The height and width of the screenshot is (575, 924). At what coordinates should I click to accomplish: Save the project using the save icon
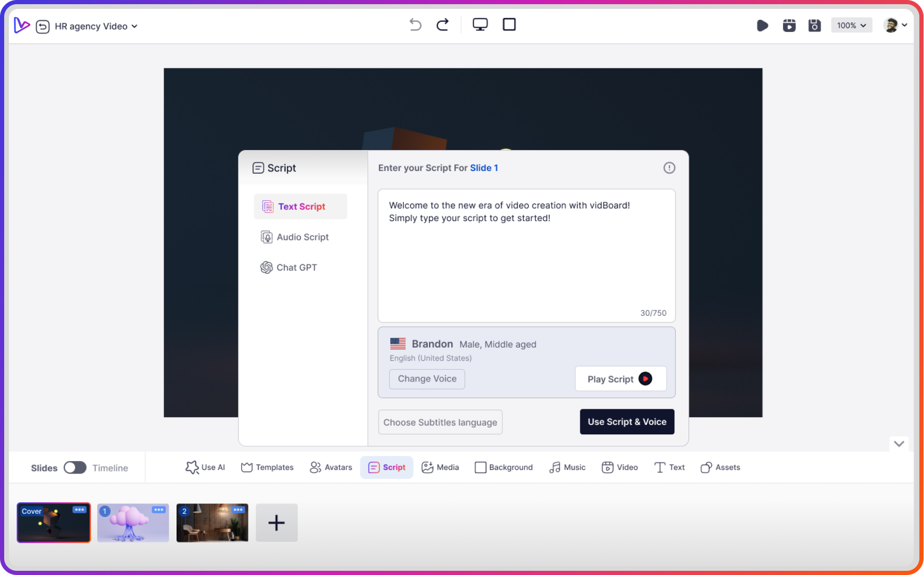pos(814,25)
